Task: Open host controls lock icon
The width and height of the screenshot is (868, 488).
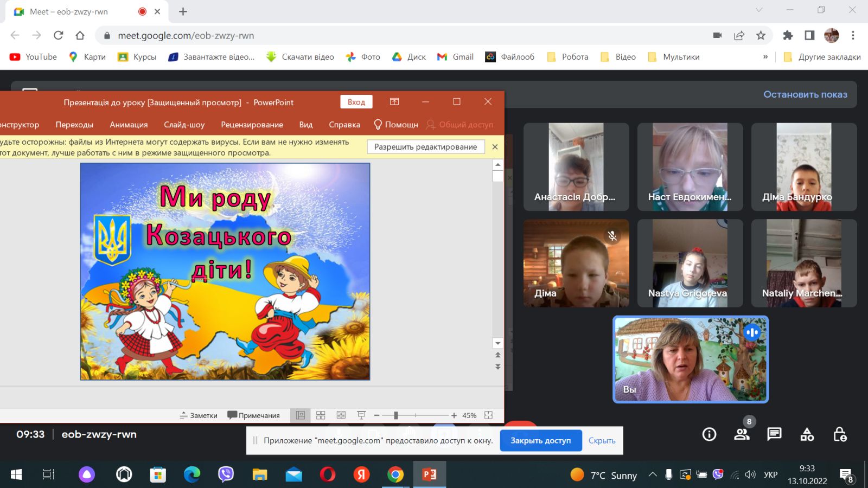Action: [x=840, y=434]
